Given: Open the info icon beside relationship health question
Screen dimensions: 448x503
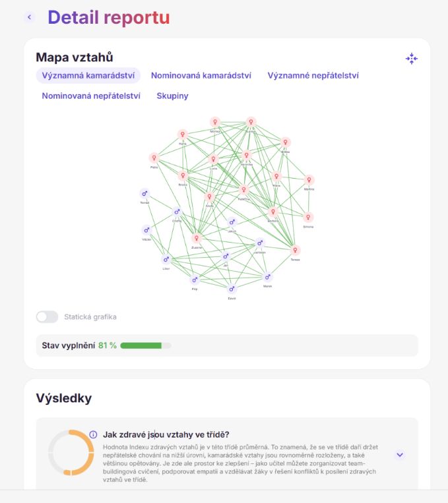Looking at the screenshot, I should (x=93, y=434).
